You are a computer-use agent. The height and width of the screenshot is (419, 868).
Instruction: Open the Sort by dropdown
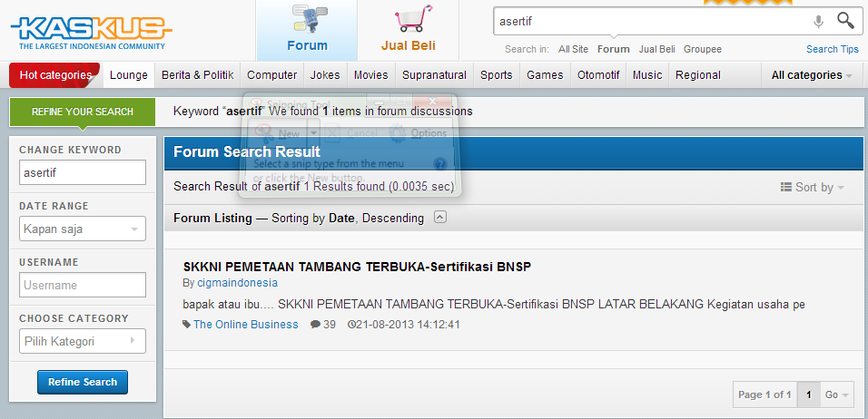[x=812, y=188]
